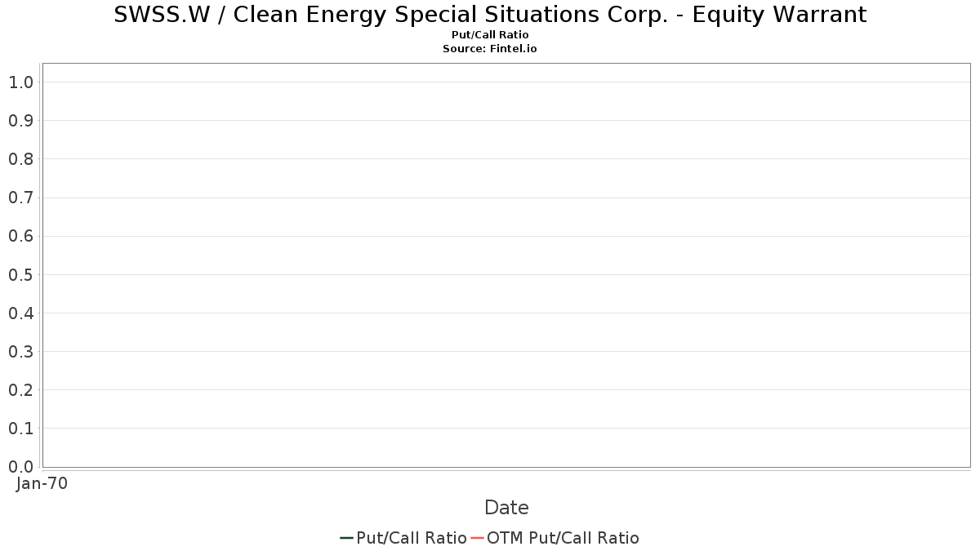Click the Date axis title
The height and width of the screenshot is (551, 980).
pos(506,508)
